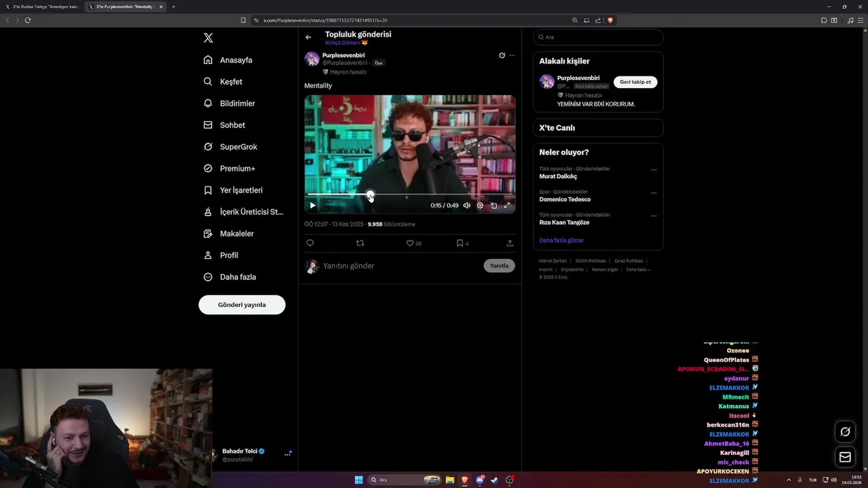This screenshot has height=488, width=868.
Task: Click the X logo in the sidebar
Action: coord(208,38)
